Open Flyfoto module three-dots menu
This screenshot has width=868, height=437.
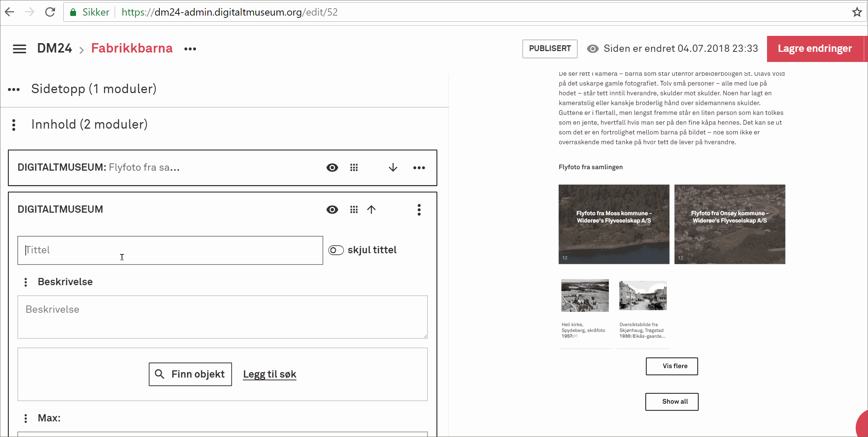tap(419, 168)
